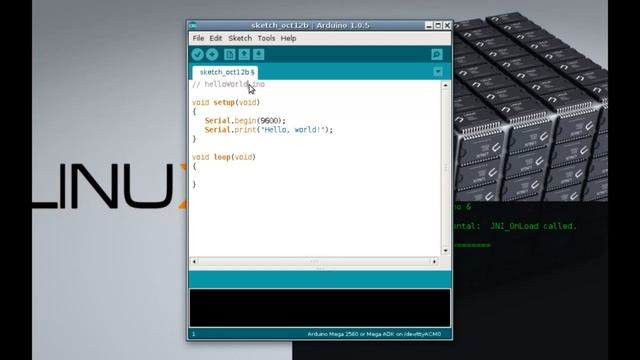
Task: Open a sketch with the up-arrow icon
Action: coord(244,54)
